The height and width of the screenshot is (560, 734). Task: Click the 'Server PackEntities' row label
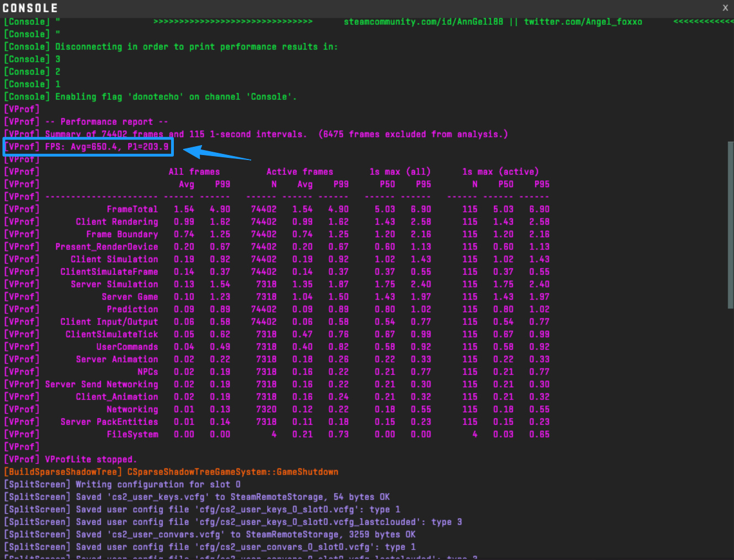tap(109, 422)
